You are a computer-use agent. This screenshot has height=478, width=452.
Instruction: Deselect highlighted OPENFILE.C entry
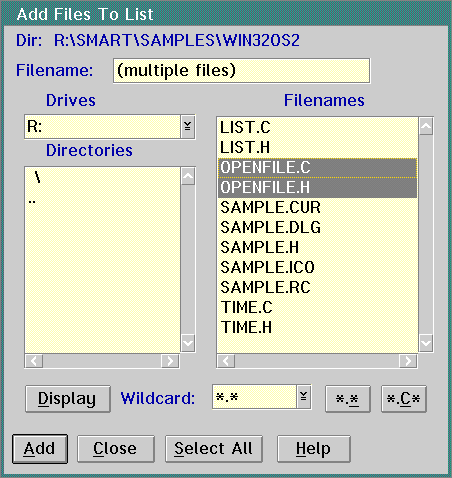tap(317, 168)
